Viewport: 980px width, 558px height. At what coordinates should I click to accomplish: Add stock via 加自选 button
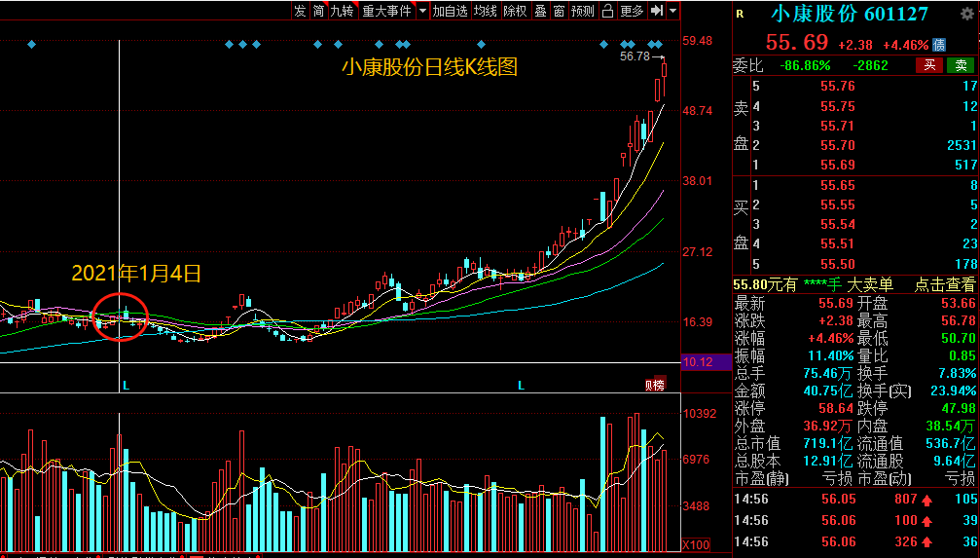[450, 11]
